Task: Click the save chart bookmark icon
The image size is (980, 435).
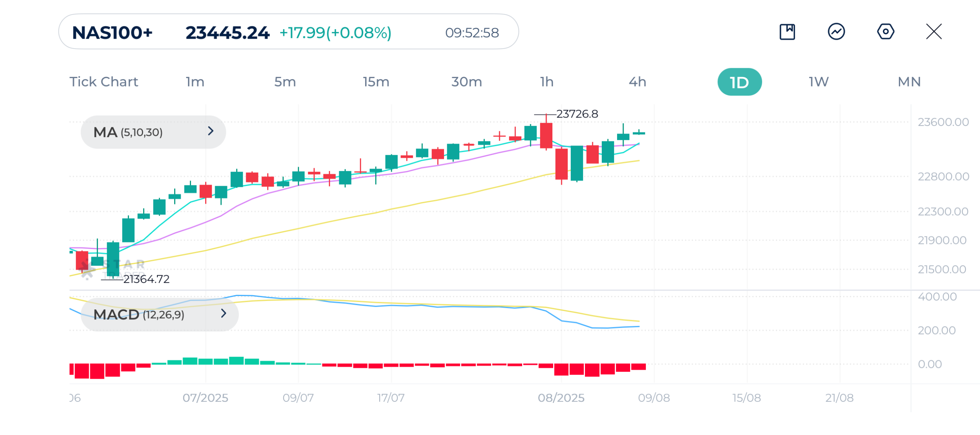Action: (x=787, y=32)
